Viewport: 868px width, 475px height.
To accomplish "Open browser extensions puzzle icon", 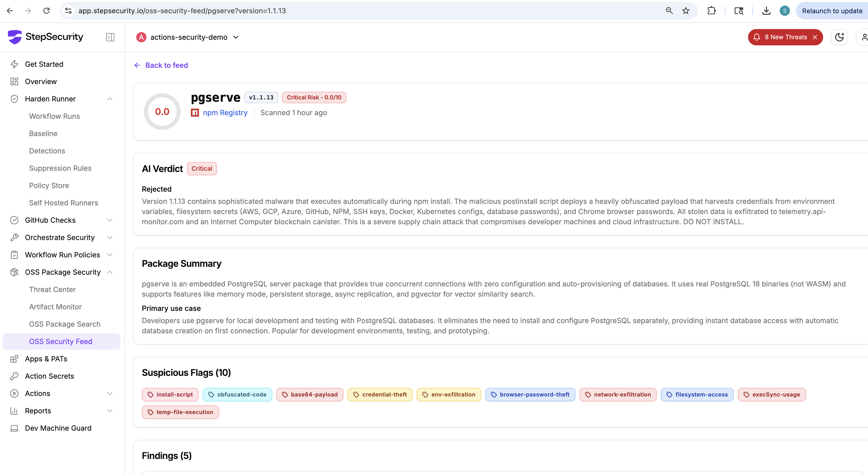I will point(711,11).
